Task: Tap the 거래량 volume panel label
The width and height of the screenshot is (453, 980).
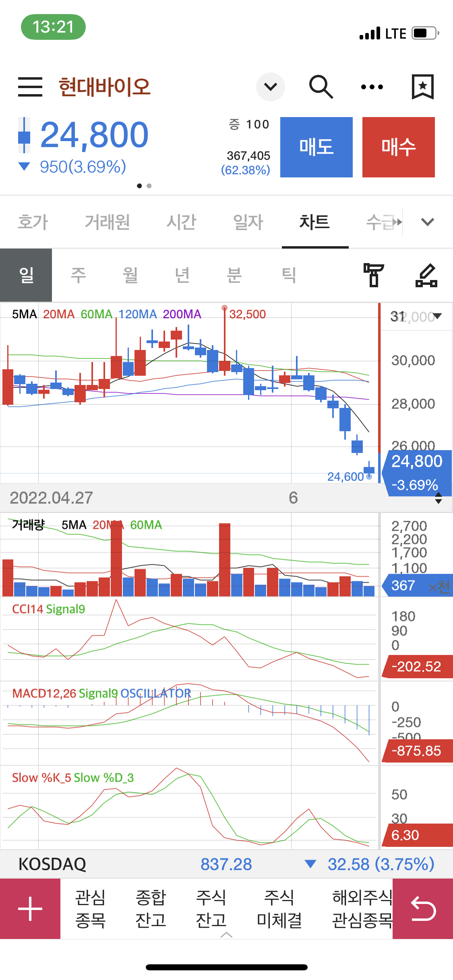Action: tap(28, 525)
